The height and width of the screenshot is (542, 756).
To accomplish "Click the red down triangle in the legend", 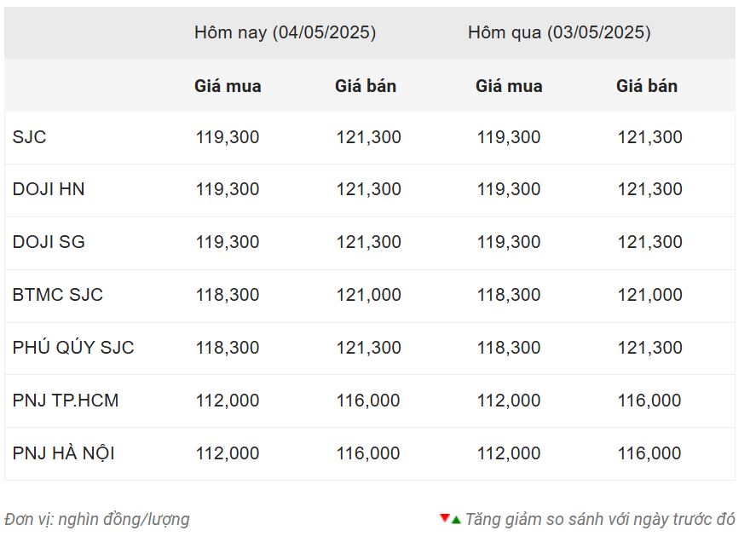I will (444, 518).
